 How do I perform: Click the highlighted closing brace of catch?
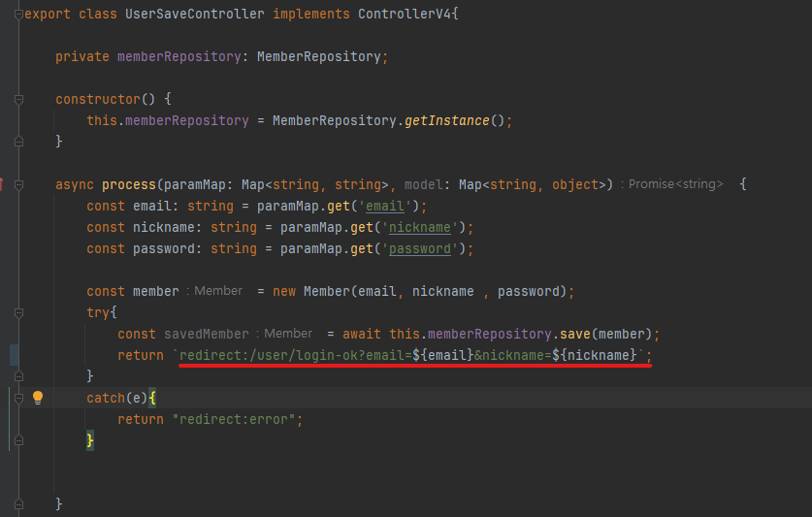(x=90, y=440)
